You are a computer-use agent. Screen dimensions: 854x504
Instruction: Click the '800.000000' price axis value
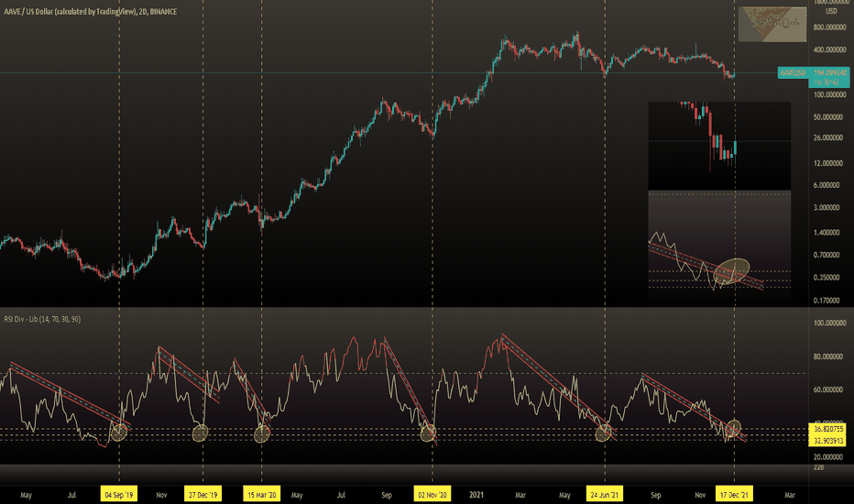pos(827,27)
